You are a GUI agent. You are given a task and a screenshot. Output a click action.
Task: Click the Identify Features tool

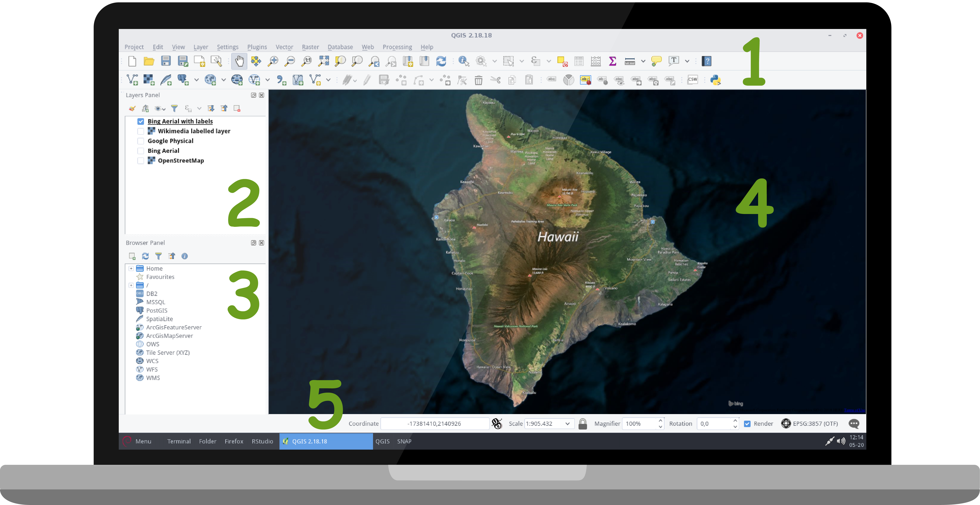click(x=463, y=61)
